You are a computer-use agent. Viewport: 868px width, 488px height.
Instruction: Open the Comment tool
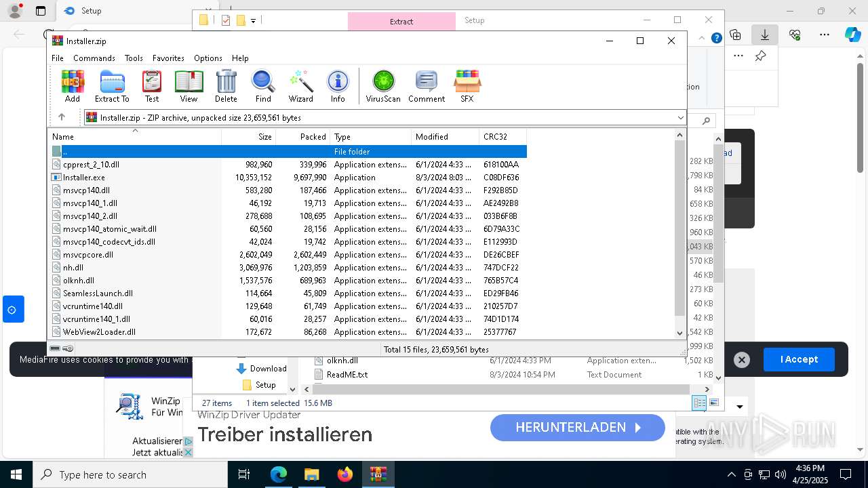[x=427, y=86]
